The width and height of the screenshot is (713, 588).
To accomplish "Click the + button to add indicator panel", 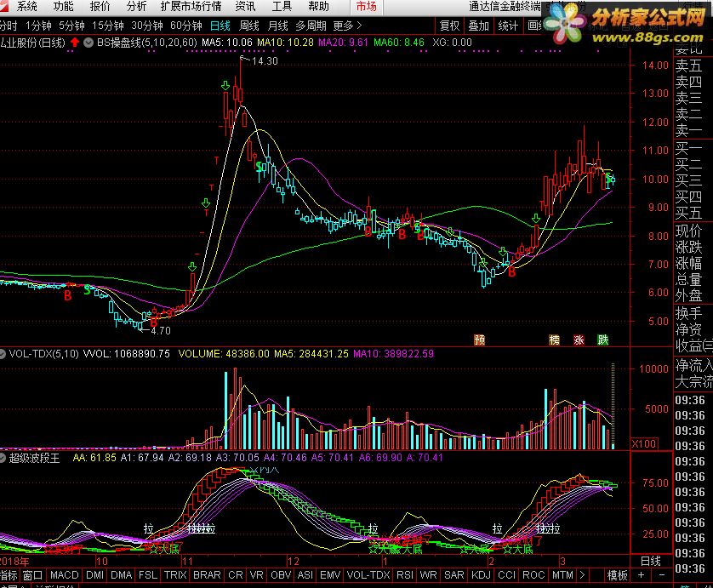I will click(x=642, y=575).
